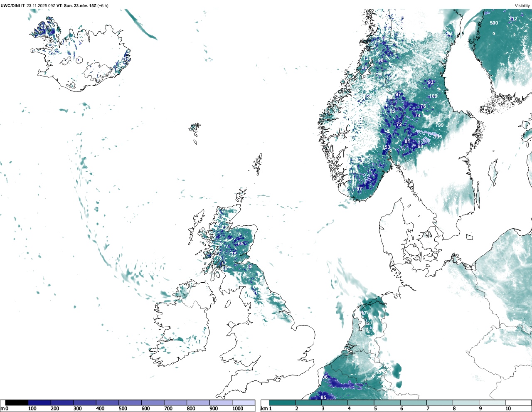This screenshot has height=412, width=532.
Task: Click the '128' value on Norway coast
Action: coord(367,58)
